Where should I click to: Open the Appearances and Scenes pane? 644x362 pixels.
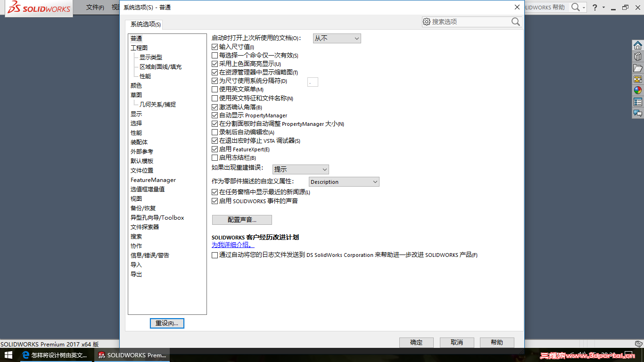pyautogui.click(x=638, y=90)
